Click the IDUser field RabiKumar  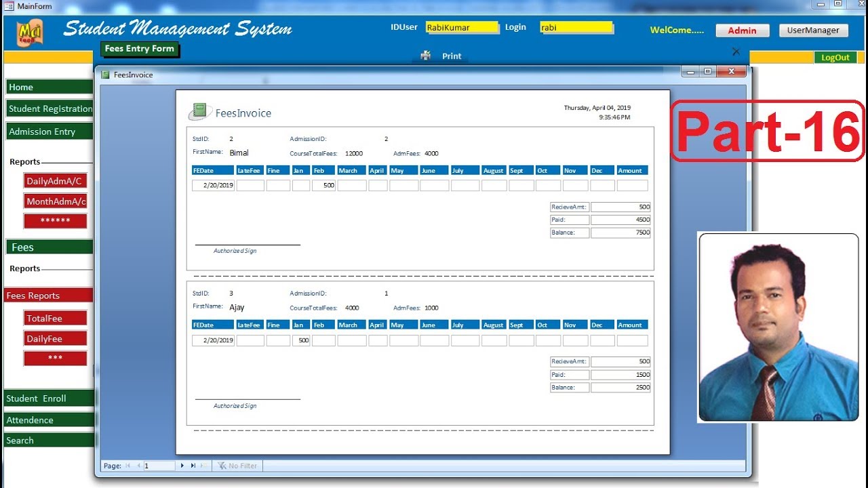coord(462,28)
